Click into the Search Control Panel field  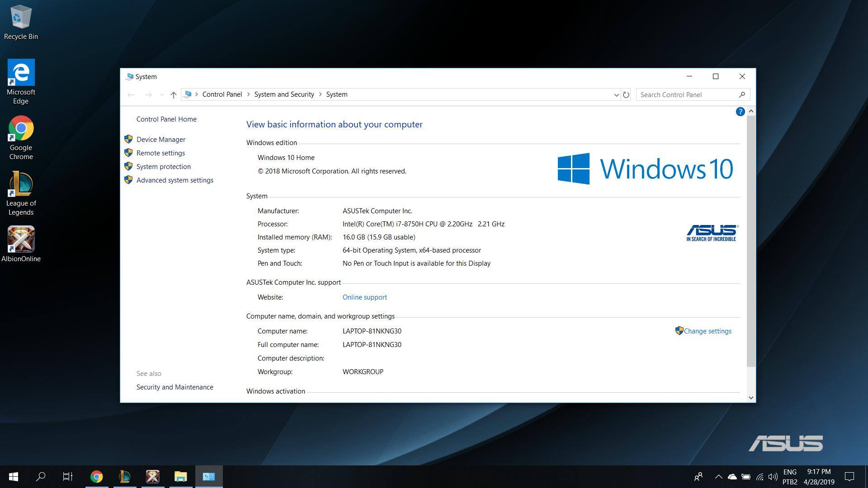tap(687, 95)
